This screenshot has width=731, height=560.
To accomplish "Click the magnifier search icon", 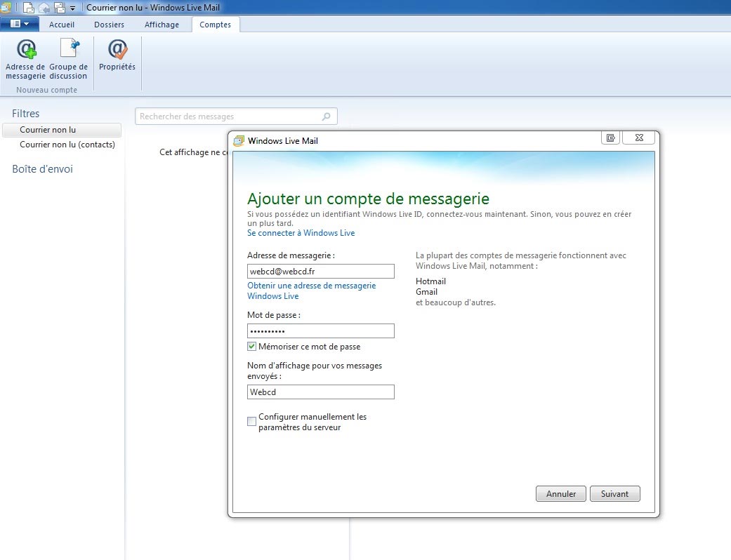I will pos(327,116).
